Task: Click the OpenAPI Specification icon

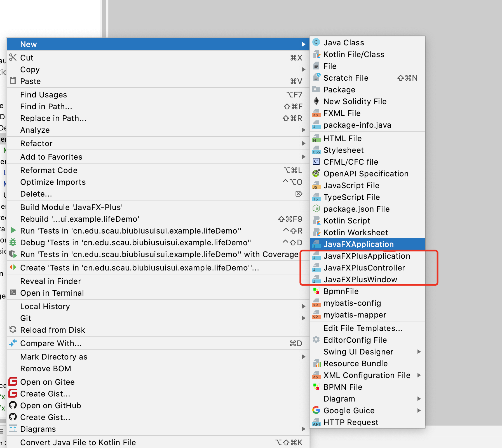Action: tap(316, 174)
